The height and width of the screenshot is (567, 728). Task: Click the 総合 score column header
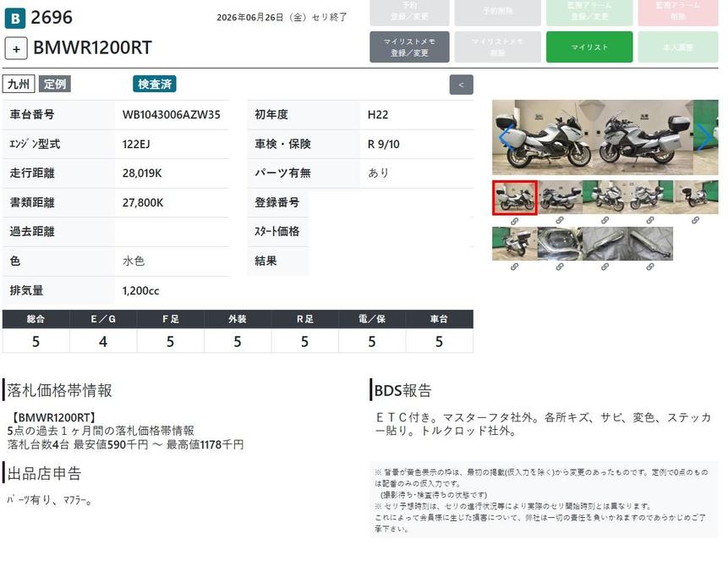[36, 319]
